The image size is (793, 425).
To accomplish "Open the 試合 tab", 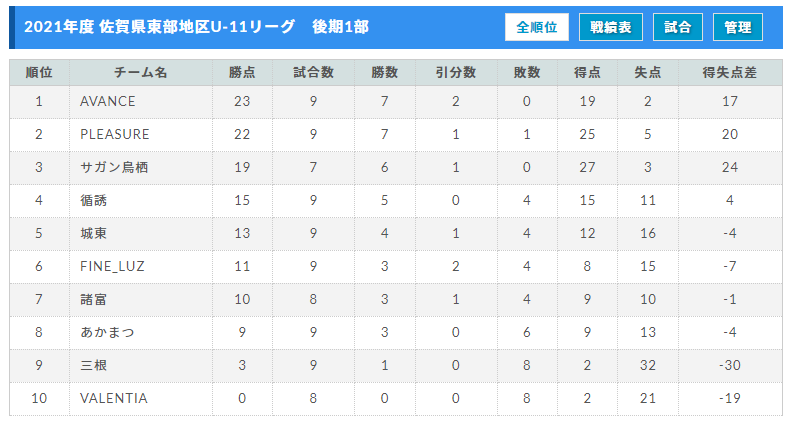I will click(x=678, y=27).
